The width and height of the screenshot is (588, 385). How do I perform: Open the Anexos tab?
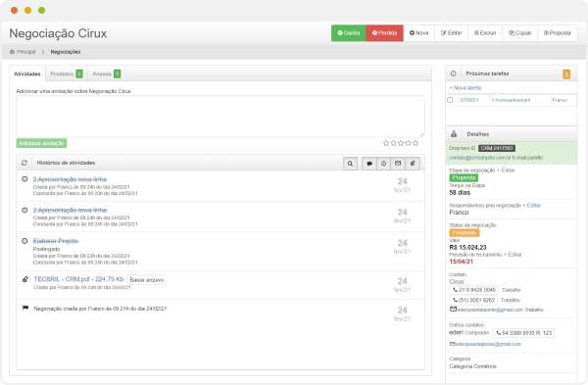tap(107, 73)
